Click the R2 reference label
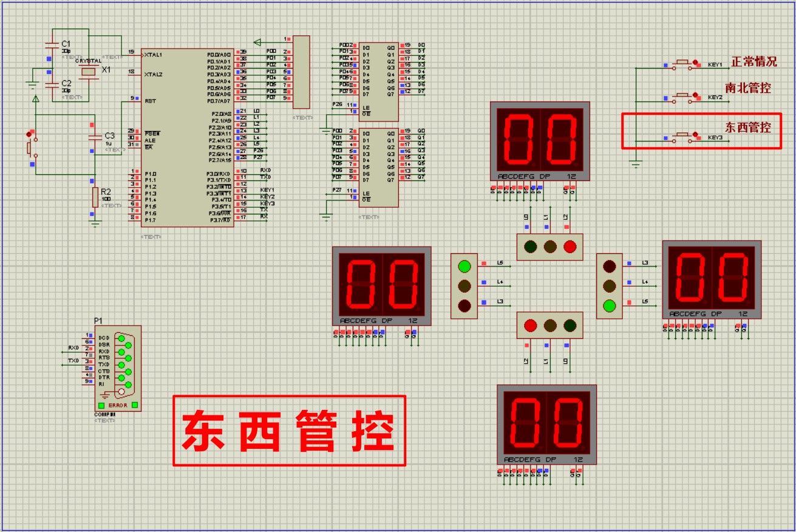This screenshot has width=796, height=532. [x=106, y=191]
